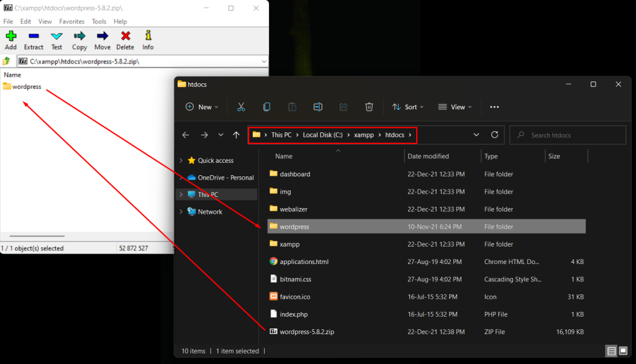Select the img folder
636x364 pixels.
click(426, 191)
